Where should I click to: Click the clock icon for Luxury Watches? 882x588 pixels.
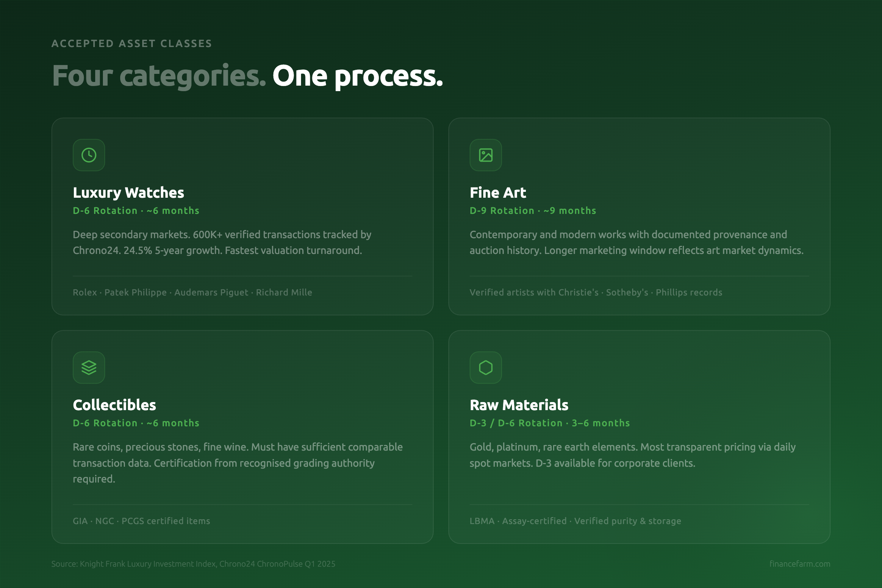(89, 155)
